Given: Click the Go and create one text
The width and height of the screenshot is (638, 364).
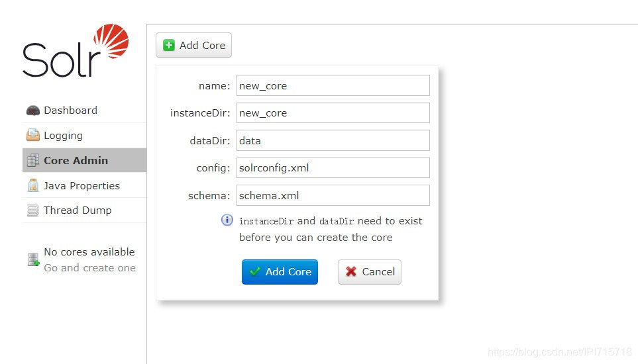Looking at the screenshot, I should [x=89, y=268].
